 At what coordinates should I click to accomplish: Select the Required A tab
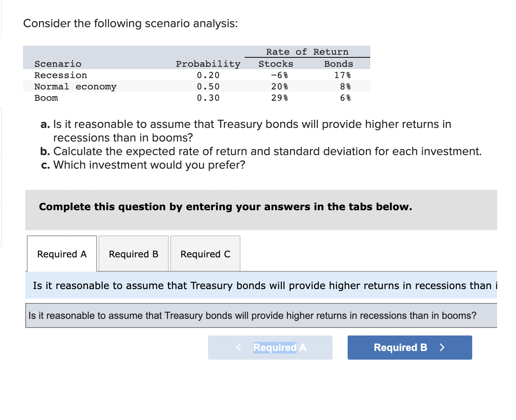click(62, 254)
